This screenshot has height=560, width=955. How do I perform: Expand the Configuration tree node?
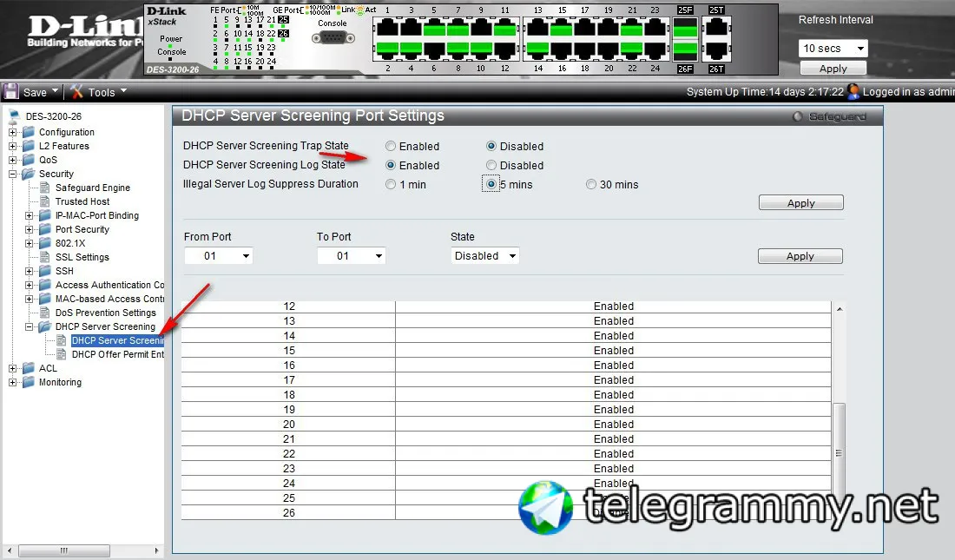coord(12,132)
